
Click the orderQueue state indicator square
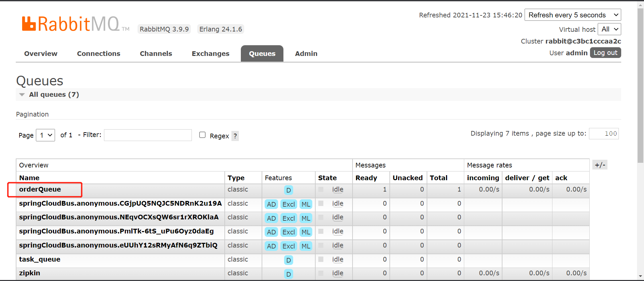[x=321, y=190]
